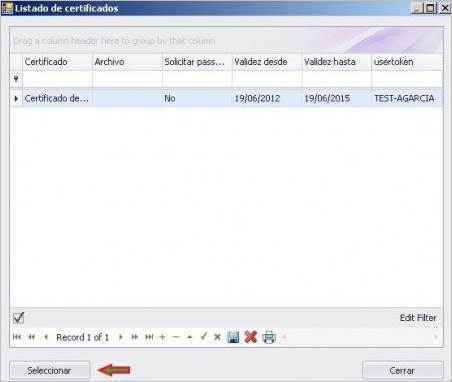Image resolution: width=452 pixels, height=382 pixels.
Task: Click filter field under Solicitar pass
Action: click(197, 79)
